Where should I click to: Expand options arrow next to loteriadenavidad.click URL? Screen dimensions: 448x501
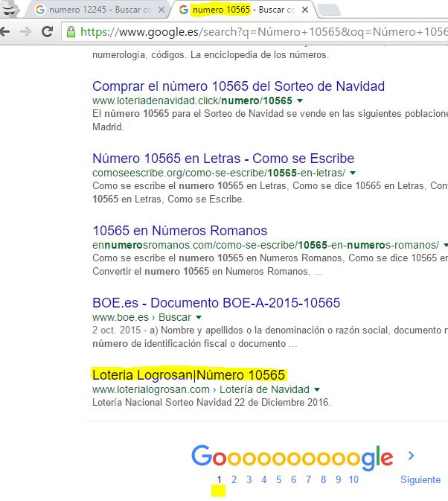[299, 101]
